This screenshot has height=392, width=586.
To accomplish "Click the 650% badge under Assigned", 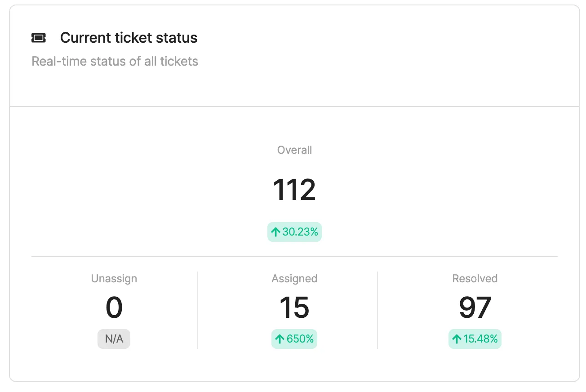I will point(294,339).
